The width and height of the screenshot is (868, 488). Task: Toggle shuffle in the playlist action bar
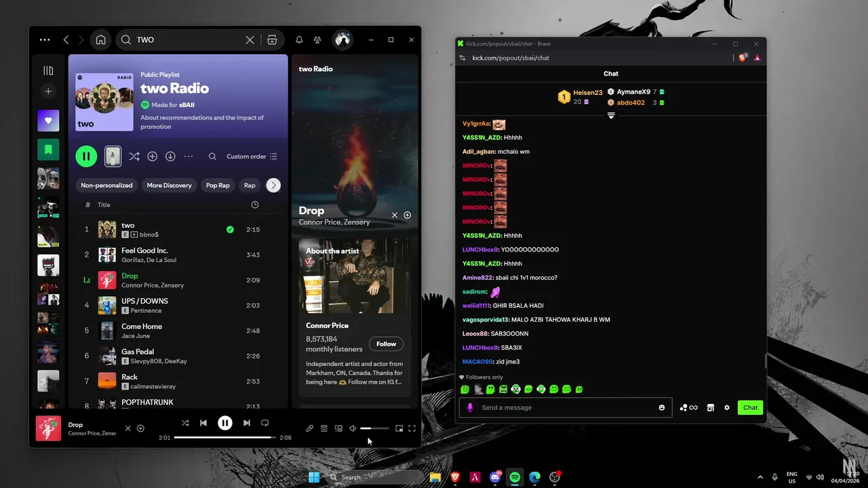[x=134, y=157]
